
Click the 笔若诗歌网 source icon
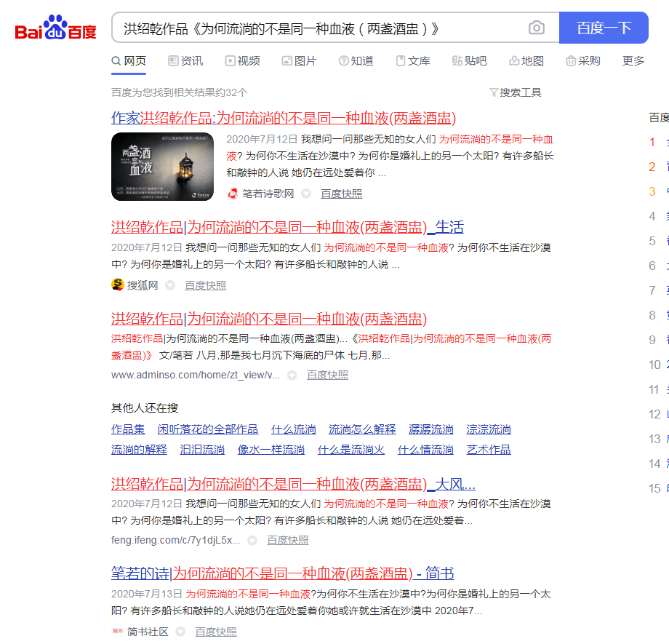[x=233, y=194]
